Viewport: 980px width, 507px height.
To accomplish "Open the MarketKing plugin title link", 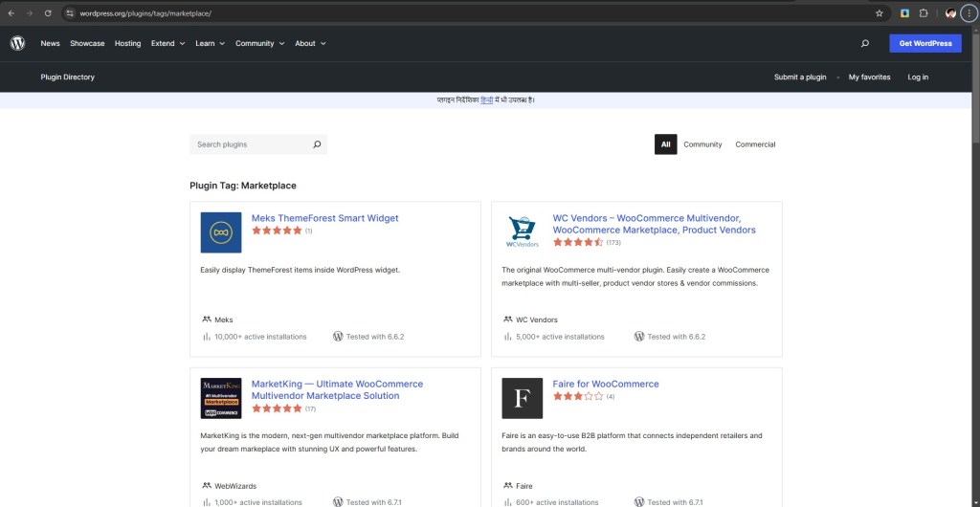I will click(x=336, y=389).
